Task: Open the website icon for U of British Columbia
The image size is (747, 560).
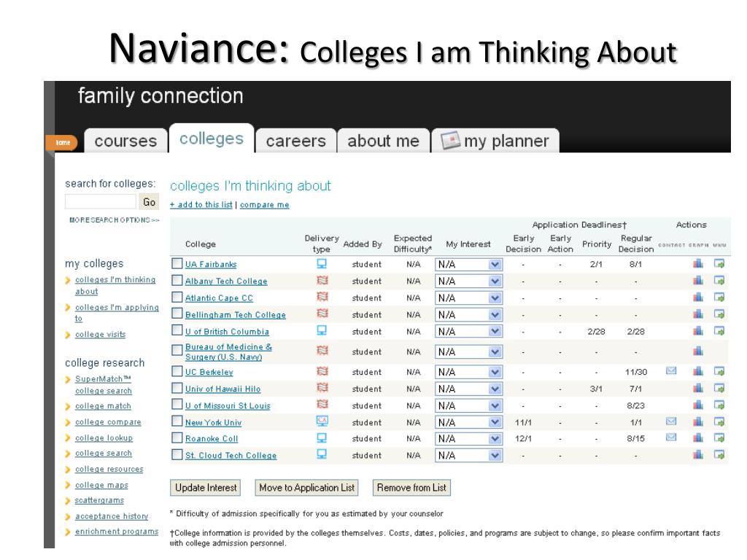Action: click(719, 330)
